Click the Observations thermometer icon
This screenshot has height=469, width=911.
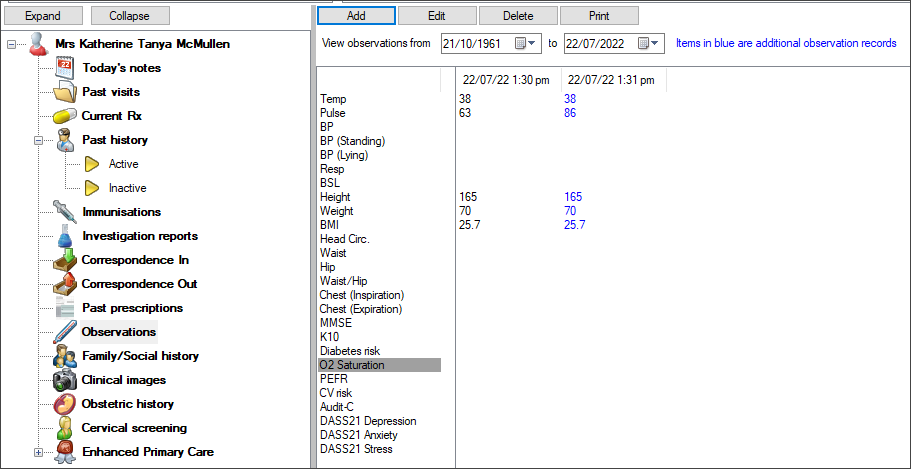click(64, 332)
